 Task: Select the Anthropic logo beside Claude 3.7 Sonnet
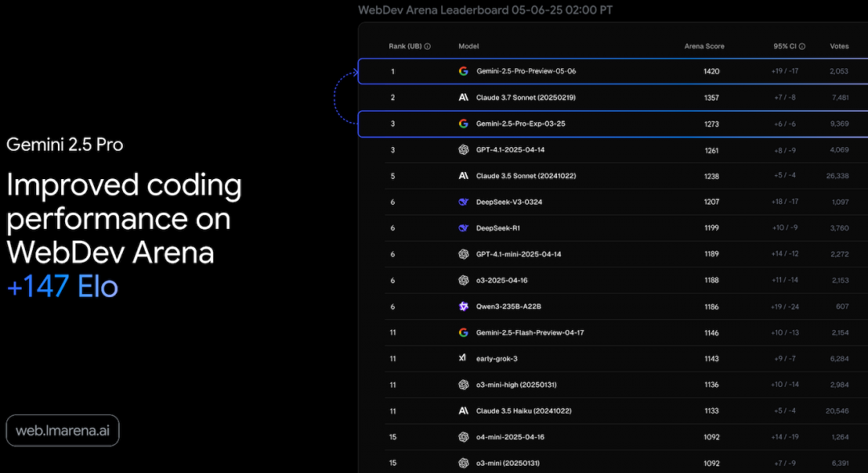pyautogui.click(x=464, y=97)
